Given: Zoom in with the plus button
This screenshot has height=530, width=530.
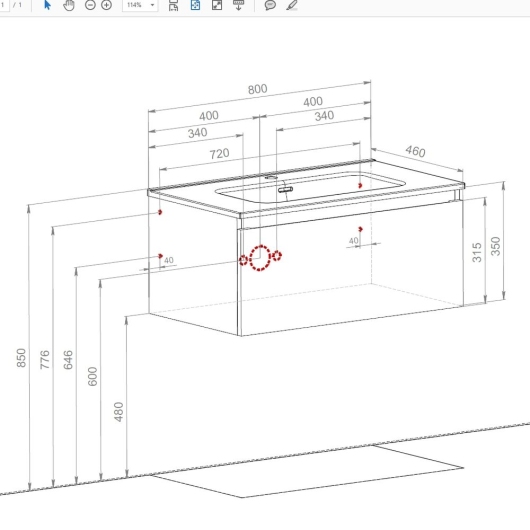Looking at the screenshot, I should coord(106,5).
